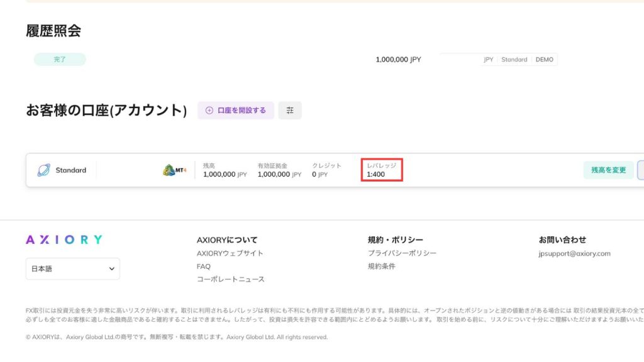Click the 履歴照会 heading
The image size is (644, 362).
(x=53, y=31)
